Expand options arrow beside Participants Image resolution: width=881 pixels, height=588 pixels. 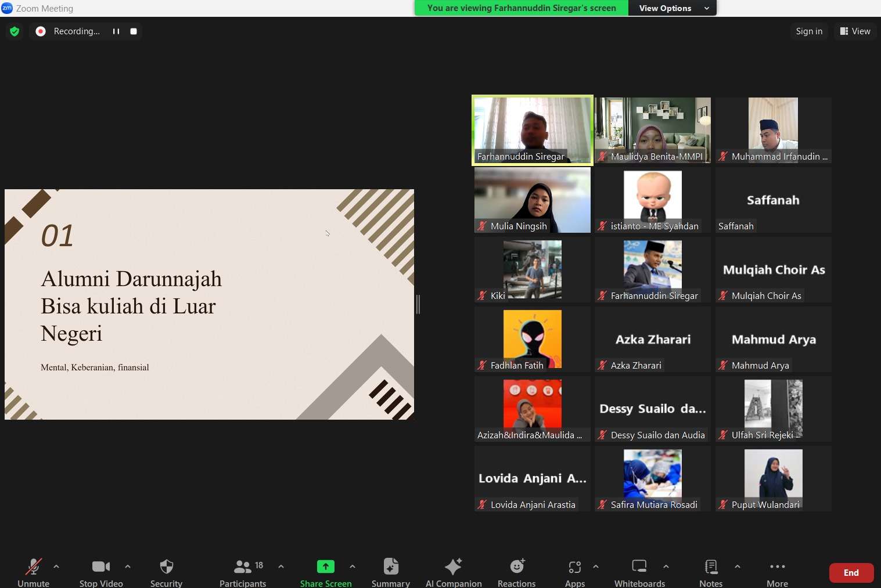point(281,567)
